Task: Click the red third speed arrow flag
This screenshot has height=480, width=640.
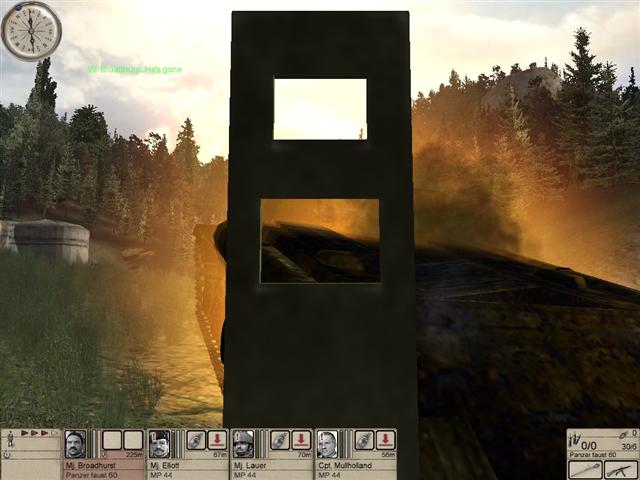Action: [44, 433]
